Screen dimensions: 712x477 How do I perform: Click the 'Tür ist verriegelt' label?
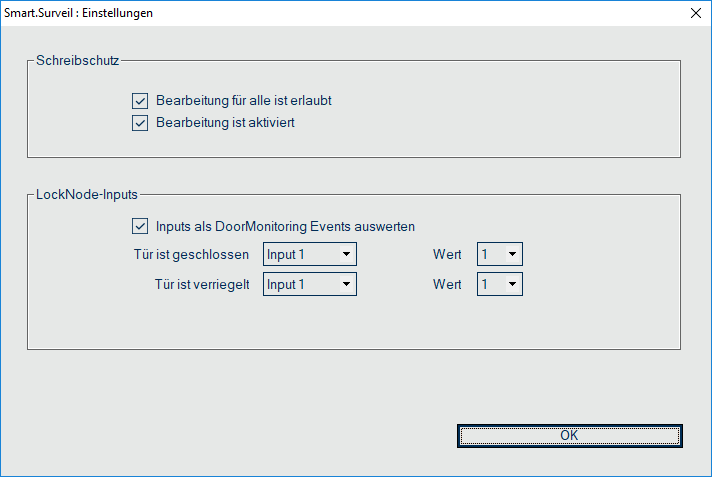[x=197, y=285]
